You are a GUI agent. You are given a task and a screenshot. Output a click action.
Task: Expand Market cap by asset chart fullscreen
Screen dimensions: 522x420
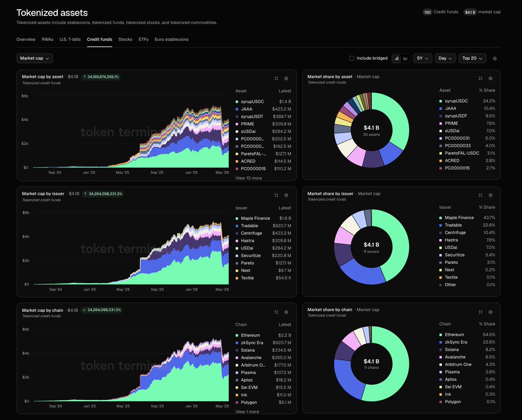pyautogui.click(x=276, y=78)
